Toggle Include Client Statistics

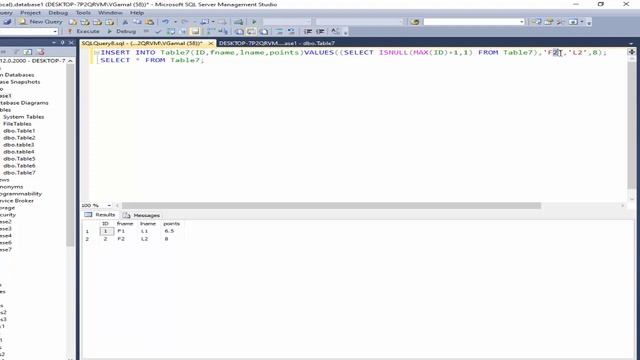point(223,31)
